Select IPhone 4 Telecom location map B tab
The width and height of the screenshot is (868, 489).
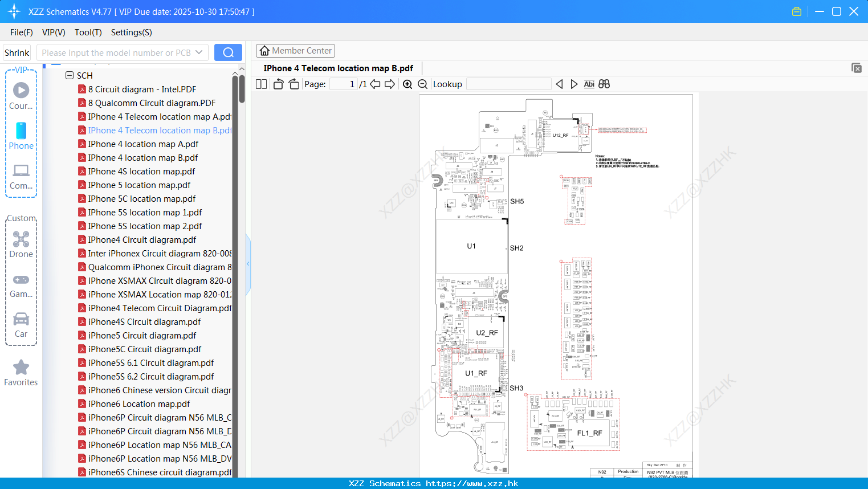click(x=339, y=68)
